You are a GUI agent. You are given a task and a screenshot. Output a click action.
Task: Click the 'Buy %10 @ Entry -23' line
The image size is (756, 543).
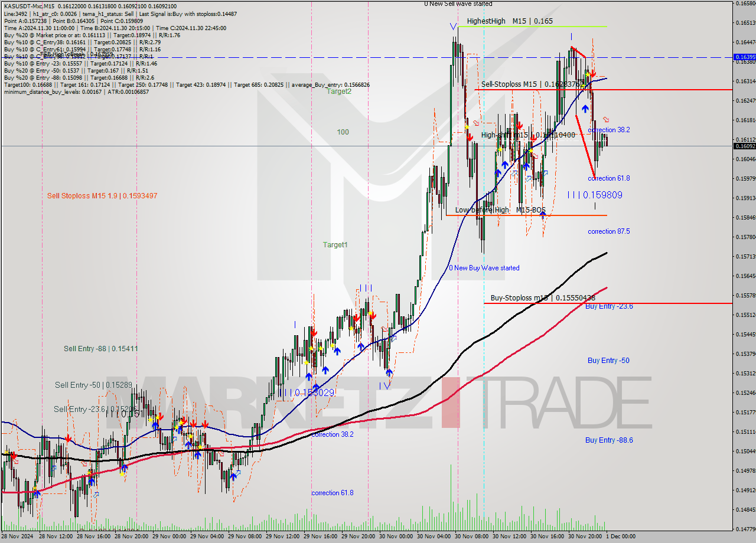point(80,63)
